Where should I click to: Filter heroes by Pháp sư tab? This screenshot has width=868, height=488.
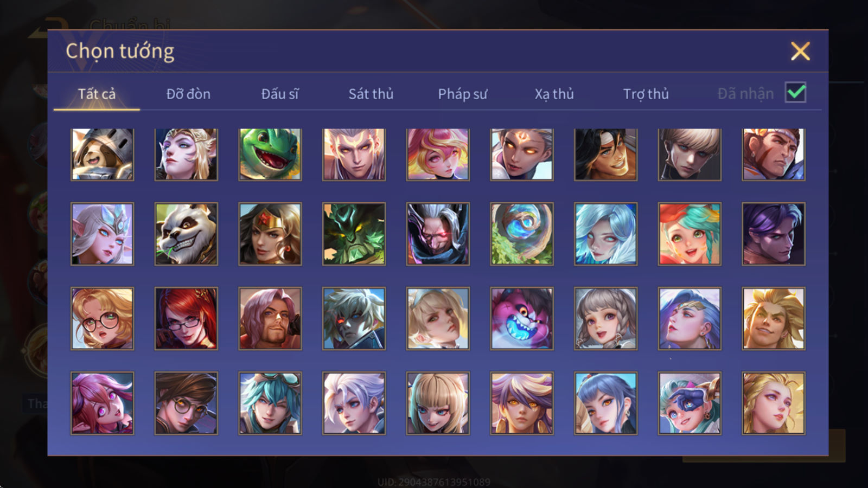pyautogui.click(x=462, y=94)
